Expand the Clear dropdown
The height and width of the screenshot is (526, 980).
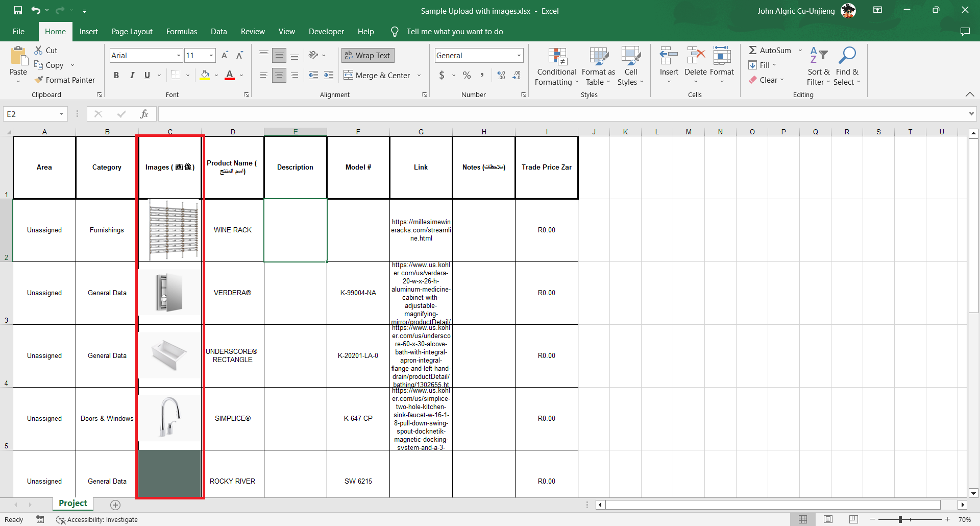(781, 80)
